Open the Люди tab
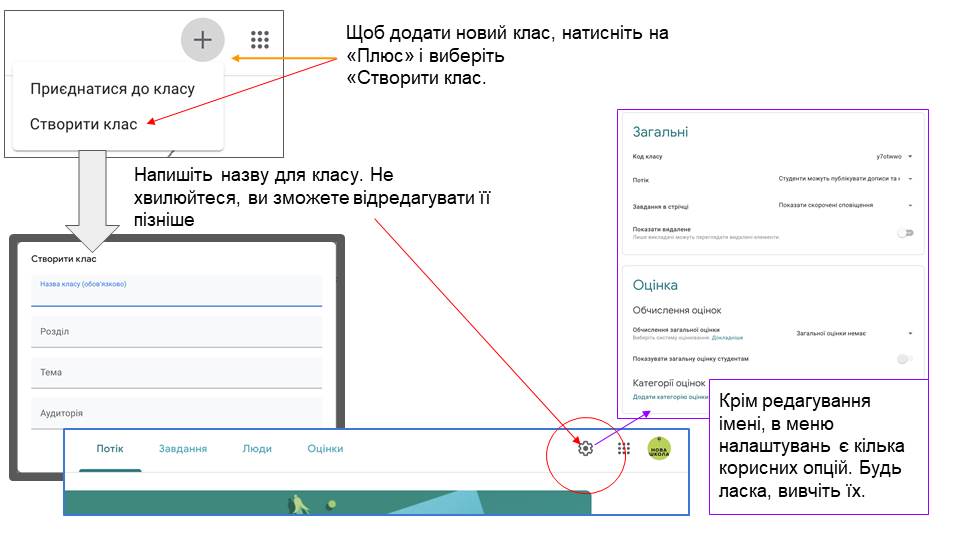This screenshot has height=540, width=960. tap(257, 449)
